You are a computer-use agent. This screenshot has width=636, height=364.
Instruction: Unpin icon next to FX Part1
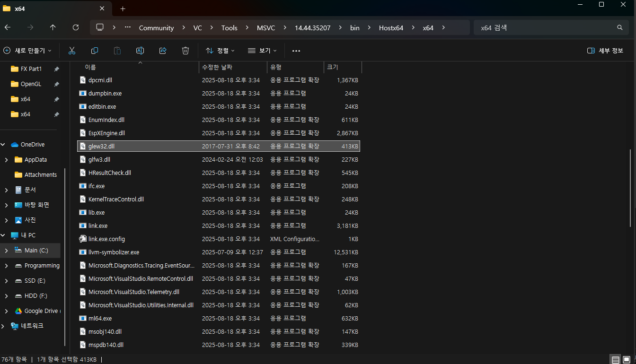point(56,69)
